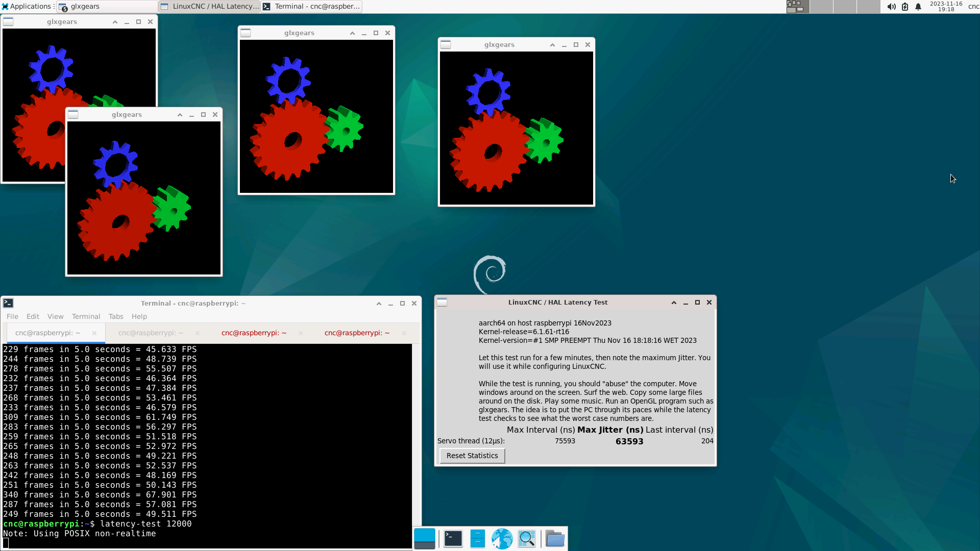Minimize the LinuxCNC / HAL Latency Test window
This screenshot has height=551, width=980.
[x=685, y=303]
